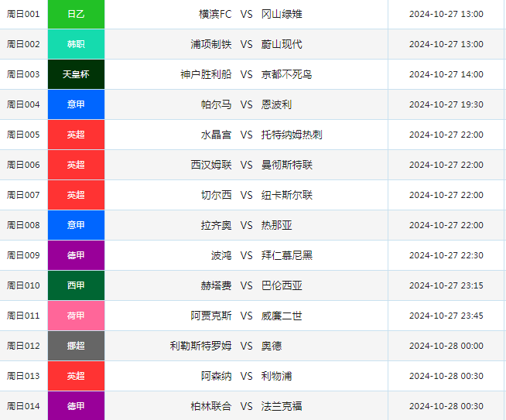The image size is (506, 420).
Task: Select away team 巴伦西亚
Action: [282, 285]
